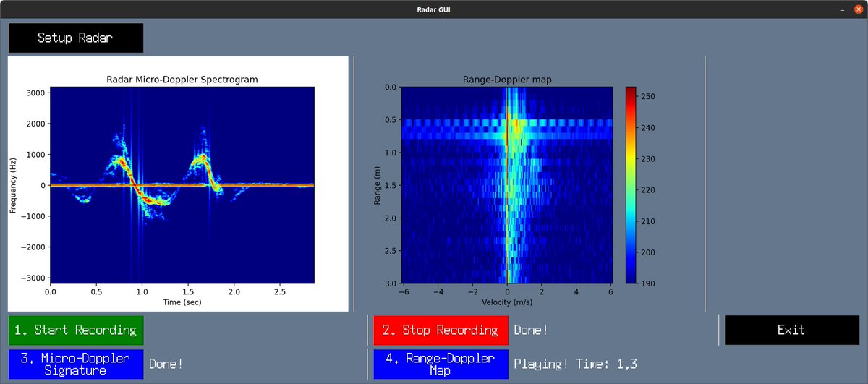This screenshot has height=384, width=868.
Task: Click the Range-Doppler map heatmap
Action: (507, 185)
